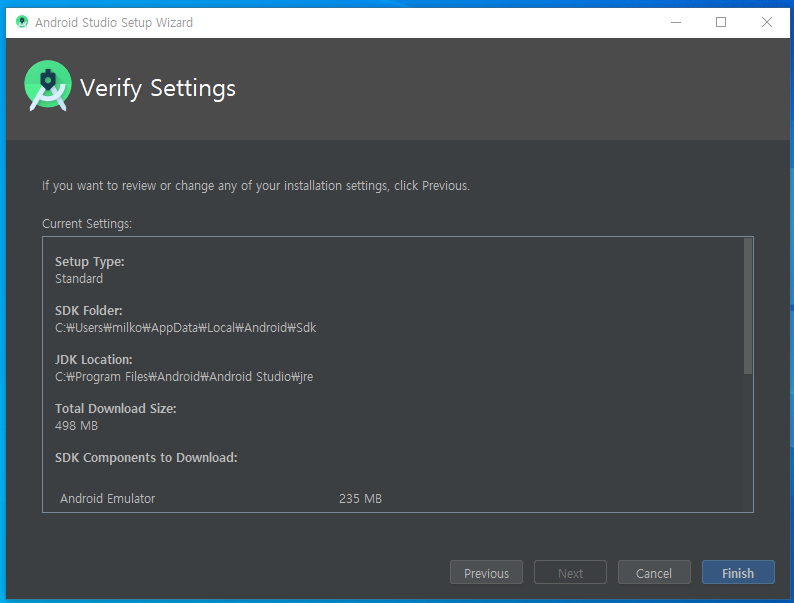Minimize the Setup Wizard window
The width and height of the screenshot is (794, 603).
(676, 22)
